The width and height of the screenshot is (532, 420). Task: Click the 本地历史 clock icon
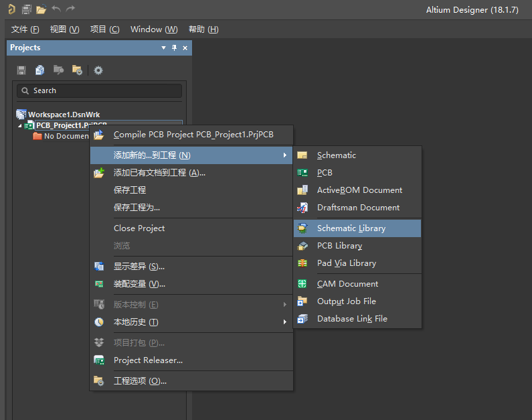(99, 322)
